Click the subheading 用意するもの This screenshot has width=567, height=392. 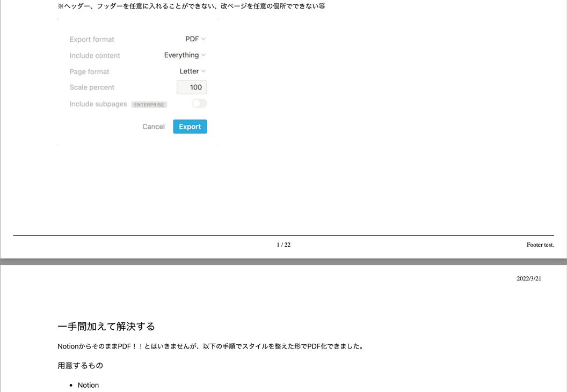(x=81, y=366)
